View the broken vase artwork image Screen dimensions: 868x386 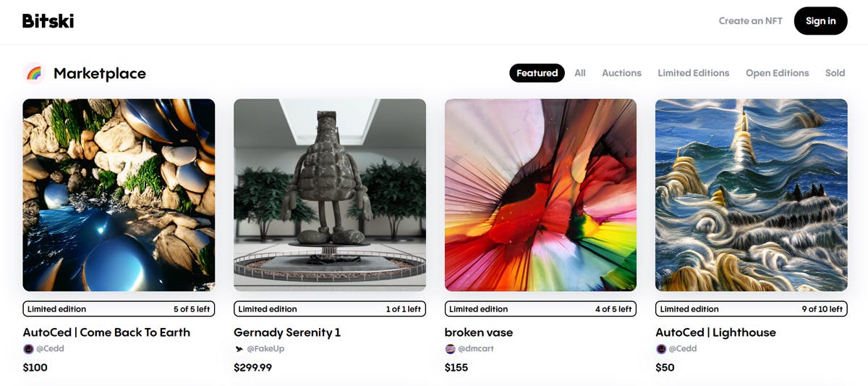click(x=540, y=195)
